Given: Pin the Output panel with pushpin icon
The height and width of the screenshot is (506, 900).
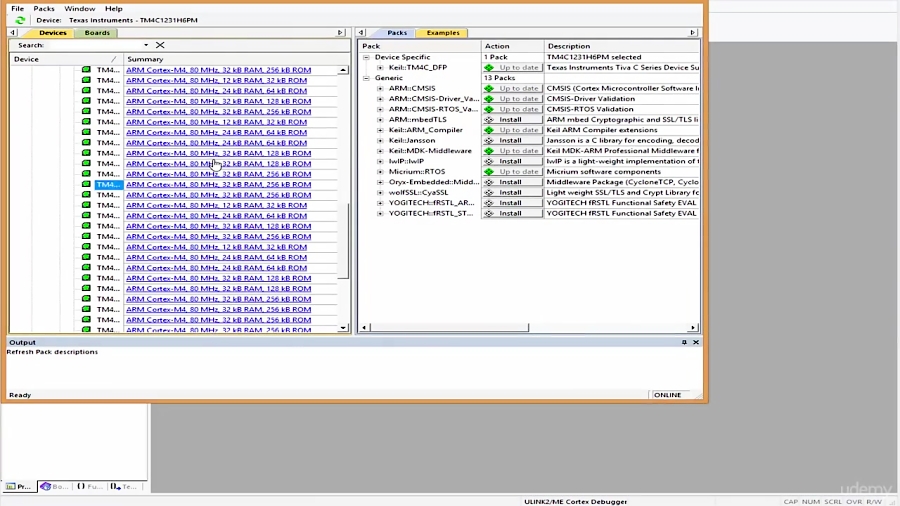Looking at the screenshot, I should (x=684, y=342).
